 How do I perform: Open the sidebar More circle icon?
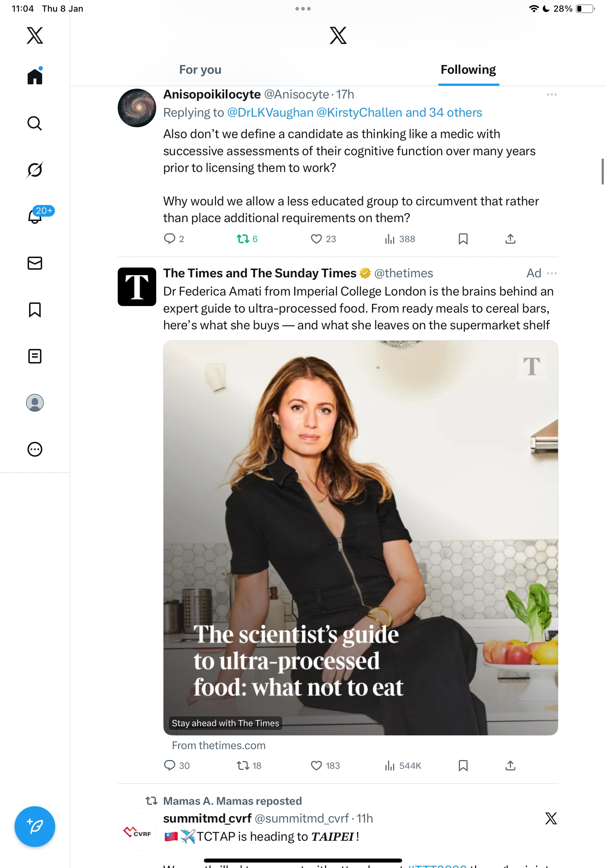click(35, 449)
